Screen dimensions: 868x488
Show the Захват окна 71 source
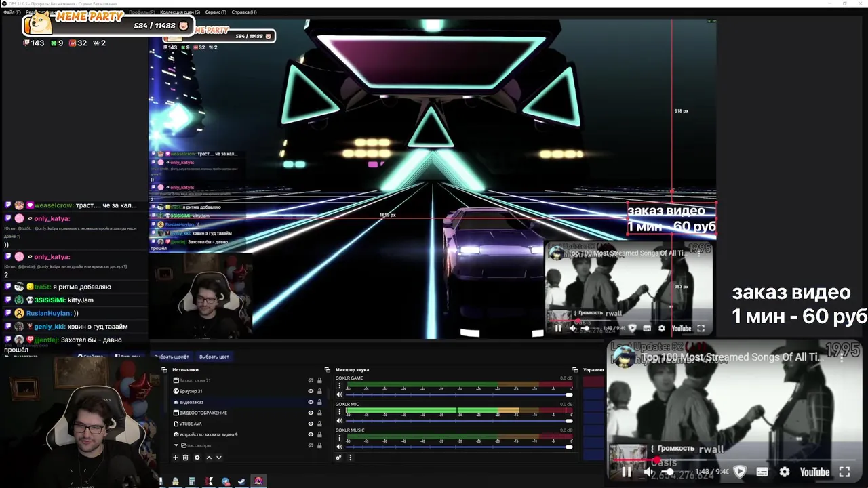[x=311, y=380]
